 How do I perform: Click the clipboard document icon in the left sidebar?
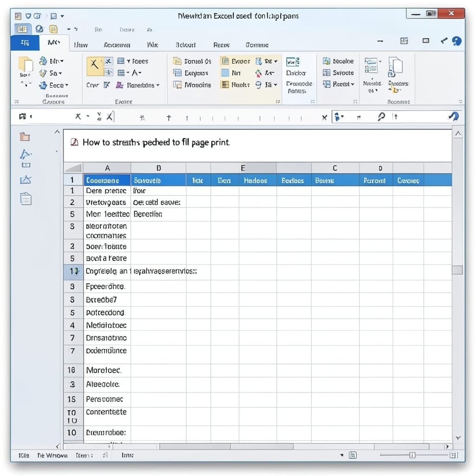point(26,199)
